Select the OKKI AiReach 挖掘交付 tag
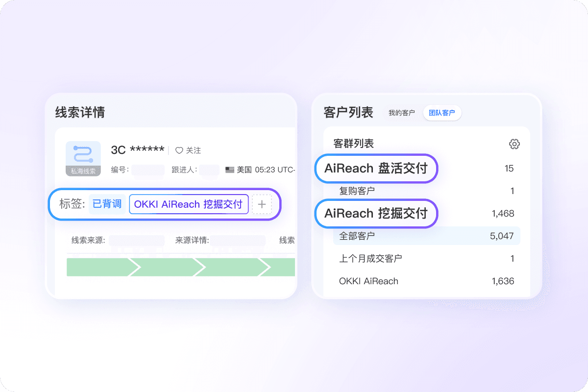Viewport: 588px width, 392px height. click(x=189, y=204)
